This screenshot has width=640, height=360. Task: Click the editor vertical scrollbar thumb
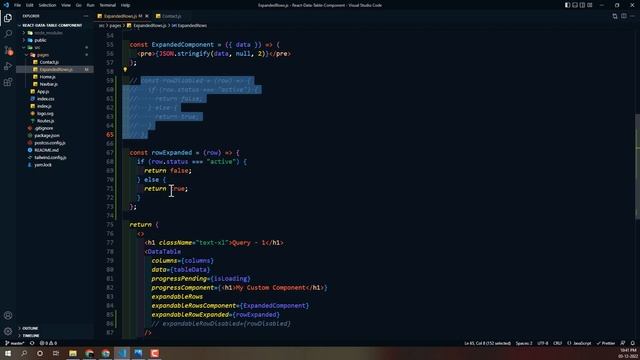coord(637,167)
